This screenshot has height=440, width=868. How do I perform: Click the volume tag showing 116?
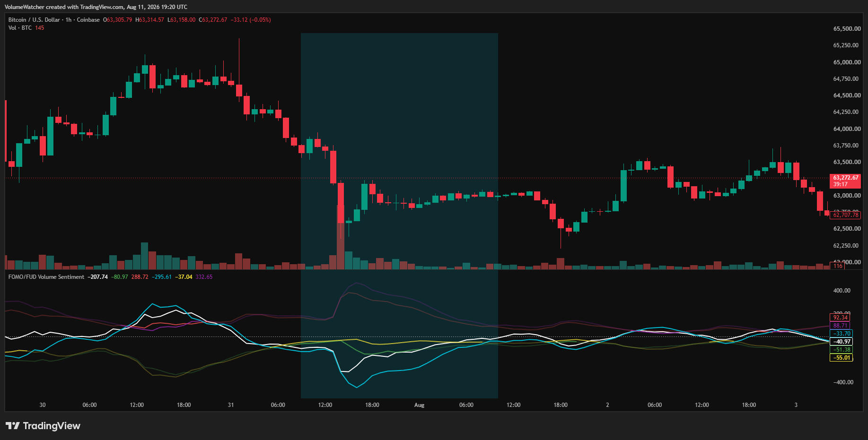(838, 266)
